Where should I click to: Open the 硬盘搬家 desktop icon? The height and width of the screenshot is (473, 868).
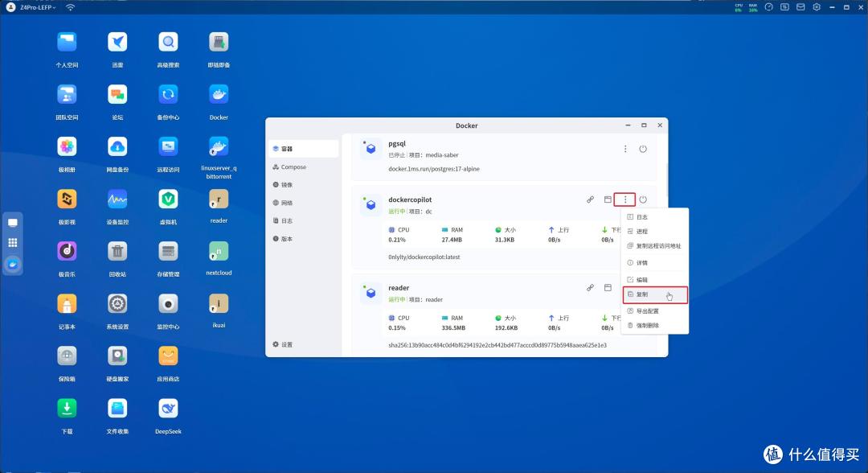coord(117,356)
